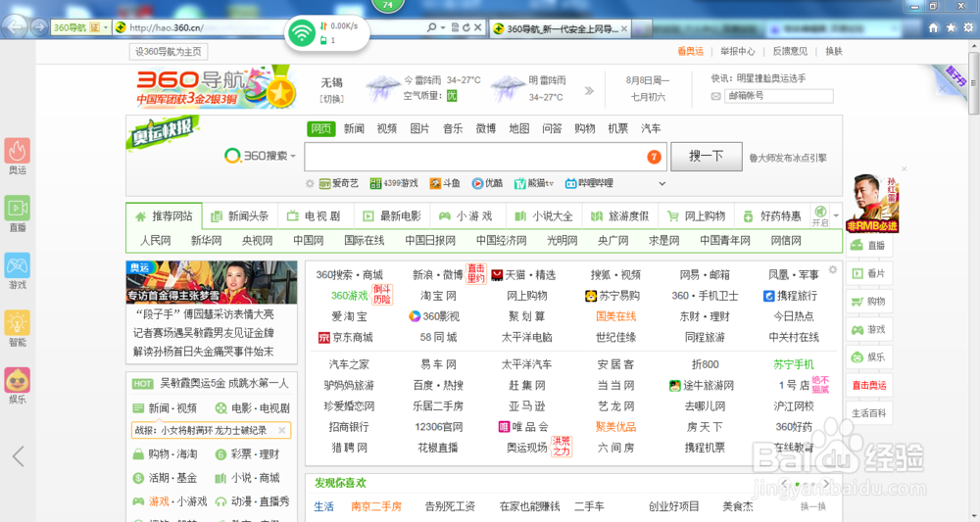This screenshot has width=980, height=522.
Task: Click 搜一下 search button
Action: pyautogui.click(x=707, y=156)
